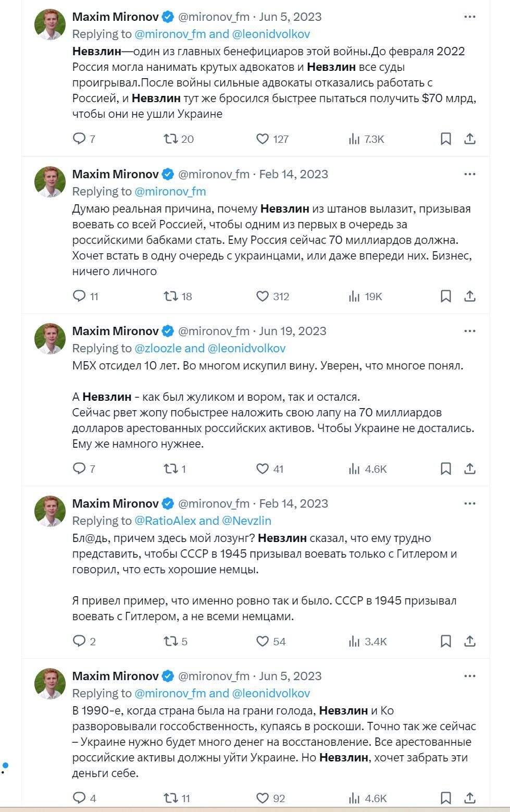The width and height of the screenshot is (510, 812).
Task: Bookmark the tweet with 3.4K views
Action: (446, 641)
